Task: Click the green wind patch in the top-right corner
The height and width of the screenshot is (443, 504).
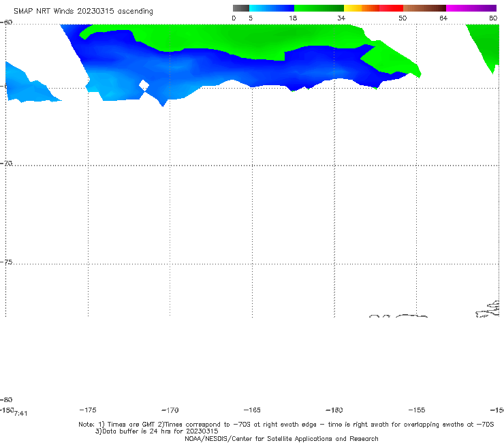Action: click(486, 46)
